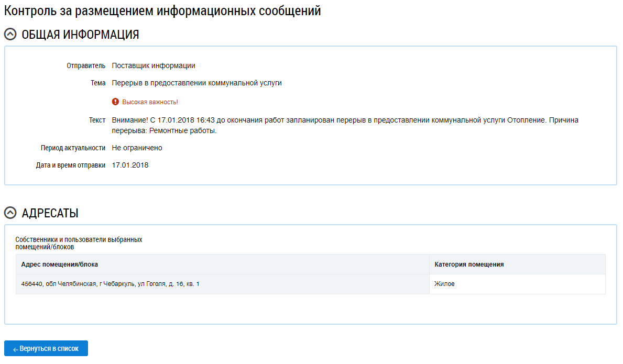This screenshot has width=623, height=364.
Task: Select the address row for ул Гоголя, д. 16
Action: pos(110,284)
